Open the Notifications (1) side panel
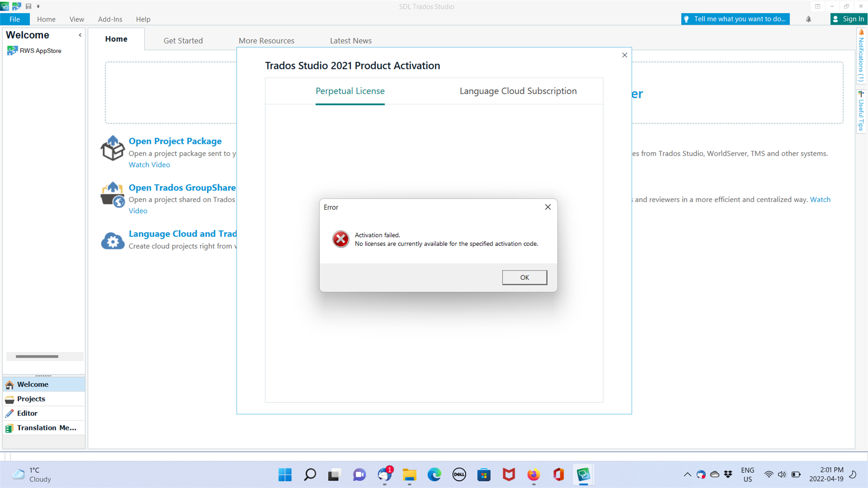 [x=861, y=56]
